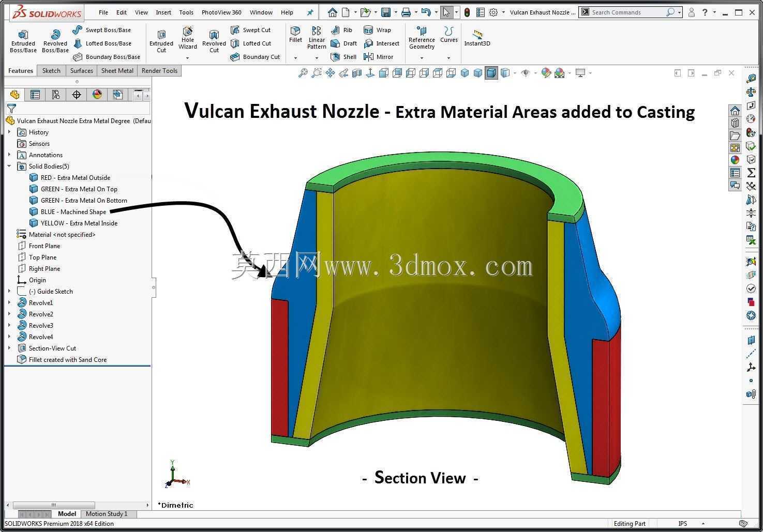
Task: Choose Boundary Boss/Base feature
Action: tap(107, 57)
